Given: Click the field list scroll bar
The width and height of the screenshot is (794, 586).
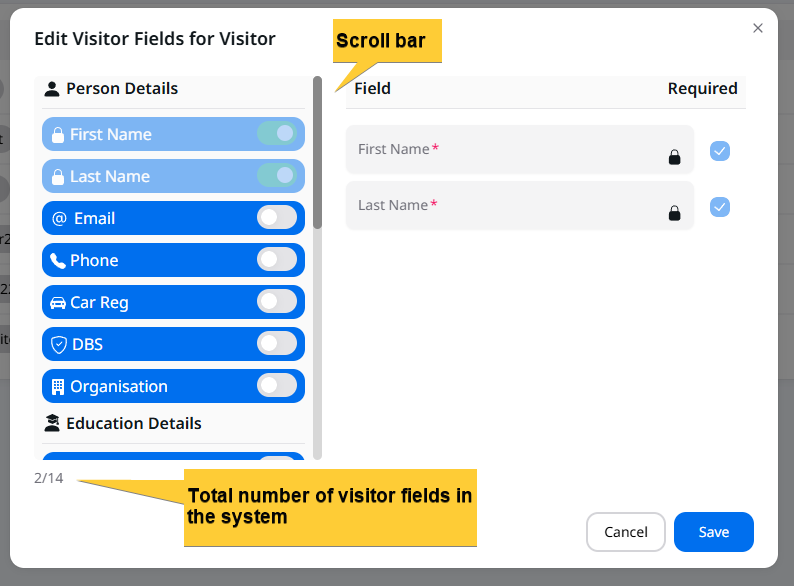Looking at the screenshot, I should 317,150.
